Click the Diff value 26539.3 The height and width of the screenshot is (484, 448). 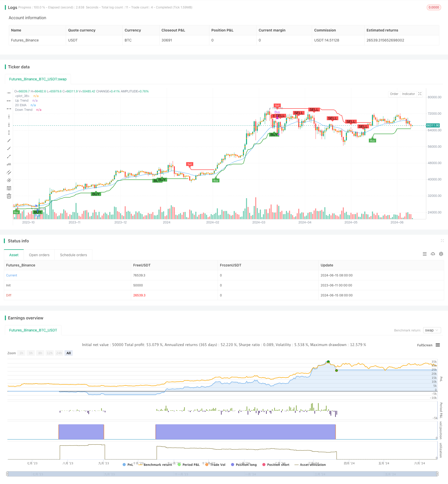coord(139,295)
